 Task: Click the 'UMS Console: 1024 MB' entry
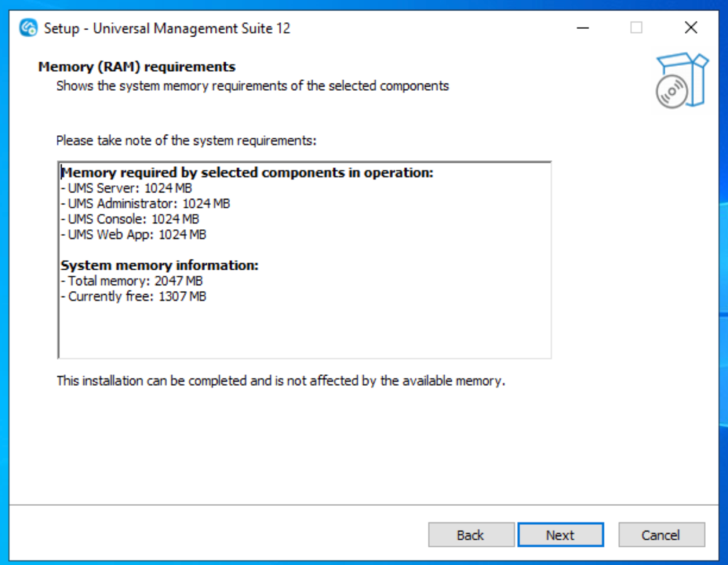coord(130,219)
